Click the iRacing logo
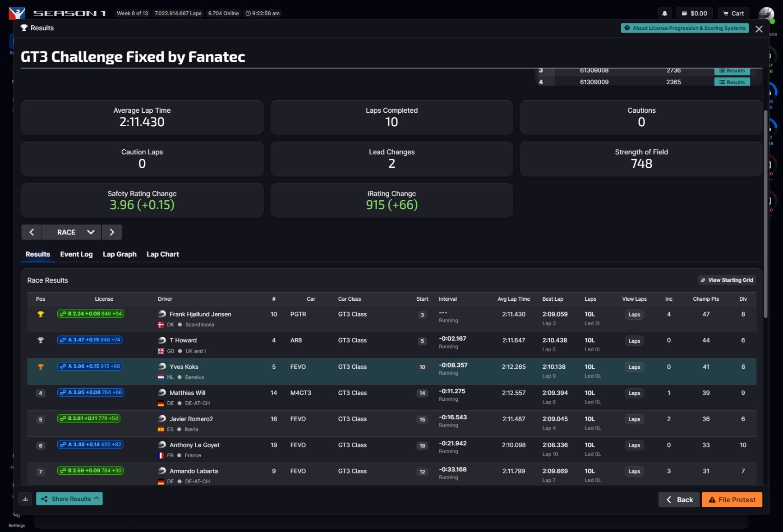Image resolution: width=783 pixels, height=532 pixels. click(17, 13)
